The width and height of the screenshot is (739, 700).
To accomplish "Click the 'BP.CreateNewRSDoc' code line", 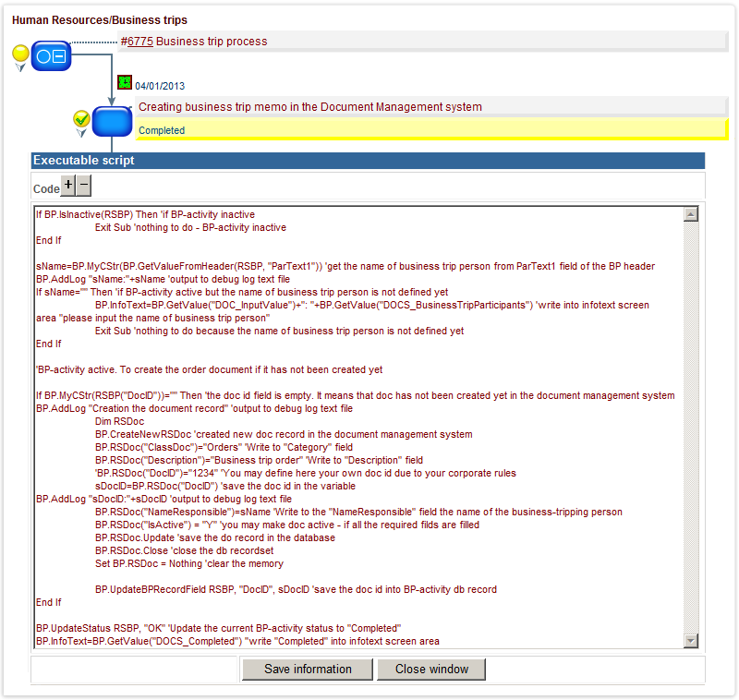I will click(x=284, y=434).
